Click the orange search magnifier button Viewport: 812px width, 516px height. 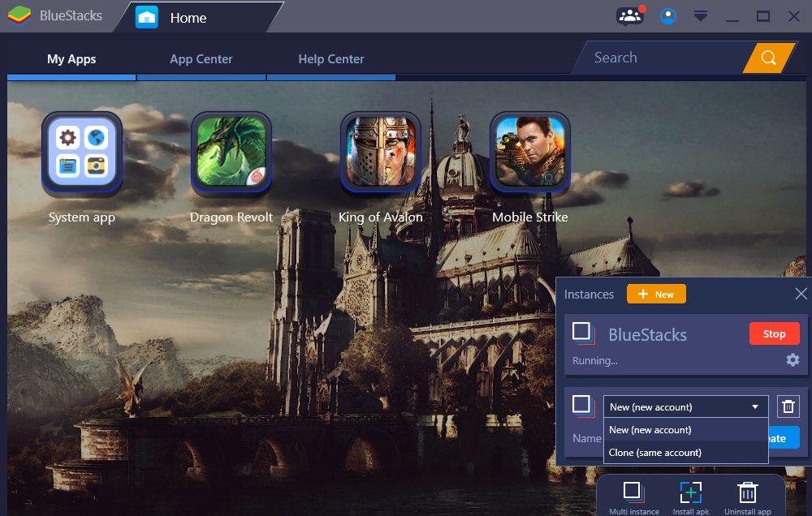point(768,58)
